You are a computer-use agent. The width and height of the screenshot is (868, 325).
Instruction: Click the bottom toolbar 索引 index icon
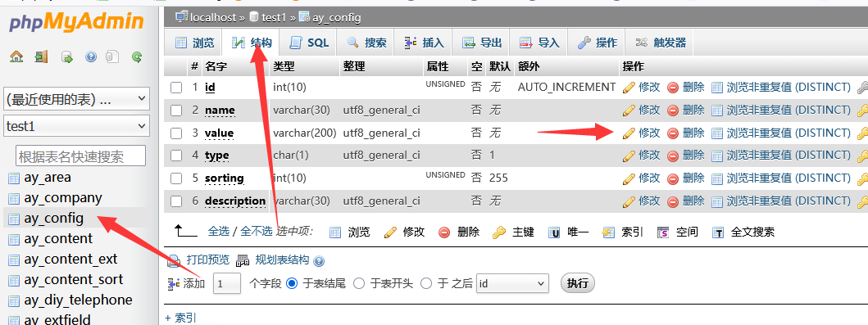pos(608,232)
